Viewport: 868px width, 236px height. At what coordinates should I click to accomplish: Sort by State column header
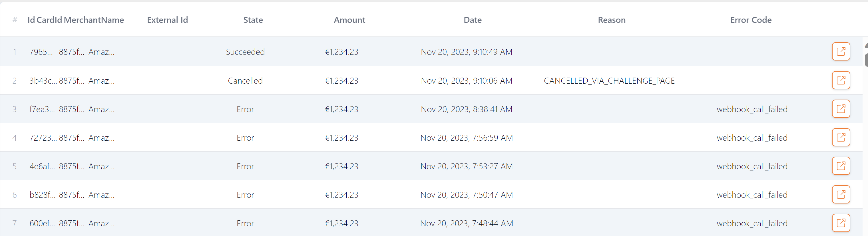[253, 20]
